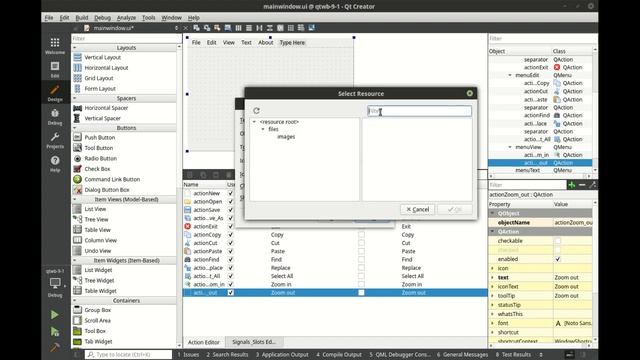The image size is (640, 360).
Task: Click the Start Debugging run icon
Action: point(55,332)
